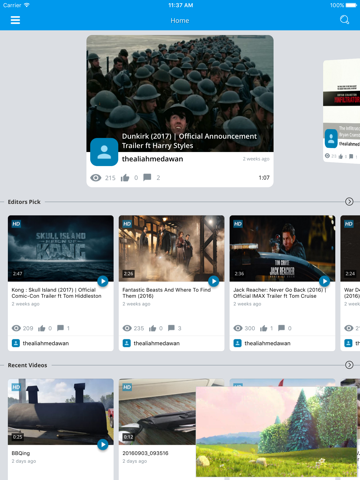The height and width of the screenshot is (480, 360).
Task: Open Fantastic Beasts And Where To Find Them title
Action: 167,293
